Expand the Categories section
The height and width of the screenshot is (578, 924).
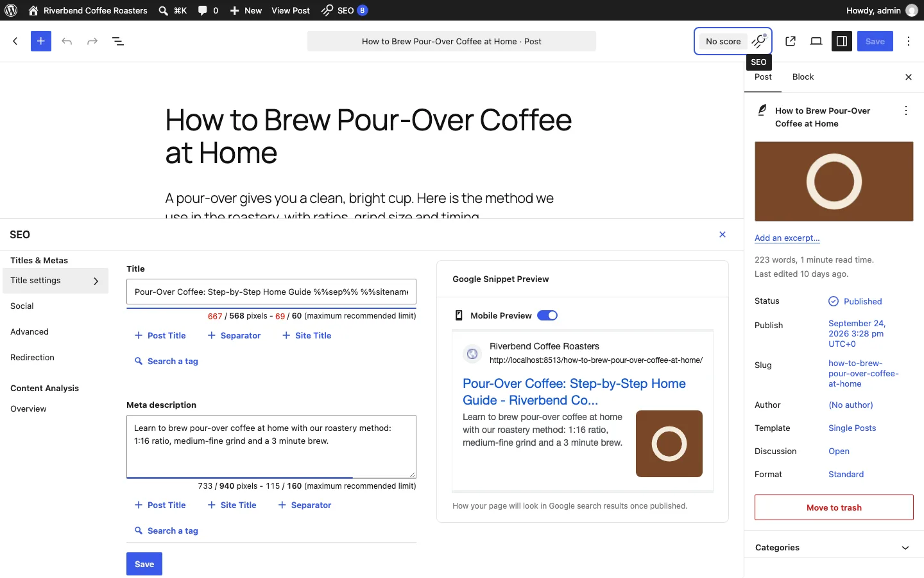click(x=834, y=548)
